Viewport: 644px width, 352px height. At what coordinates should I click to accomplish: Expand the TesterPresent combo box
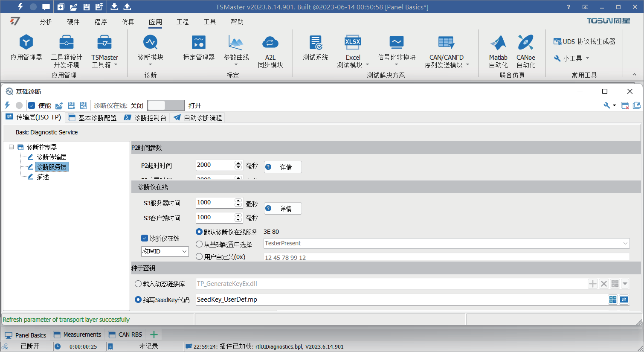point(447,243)
